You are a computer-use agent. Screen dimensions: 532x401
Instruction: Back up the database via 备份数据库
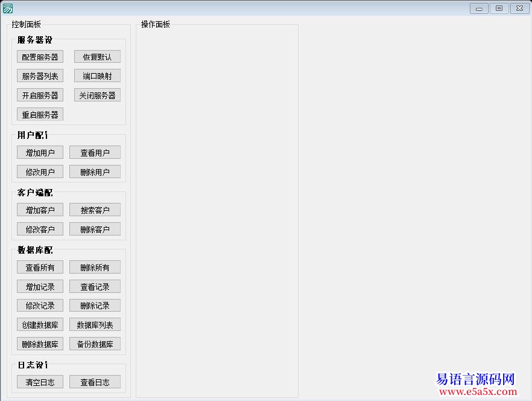[95, 344]
